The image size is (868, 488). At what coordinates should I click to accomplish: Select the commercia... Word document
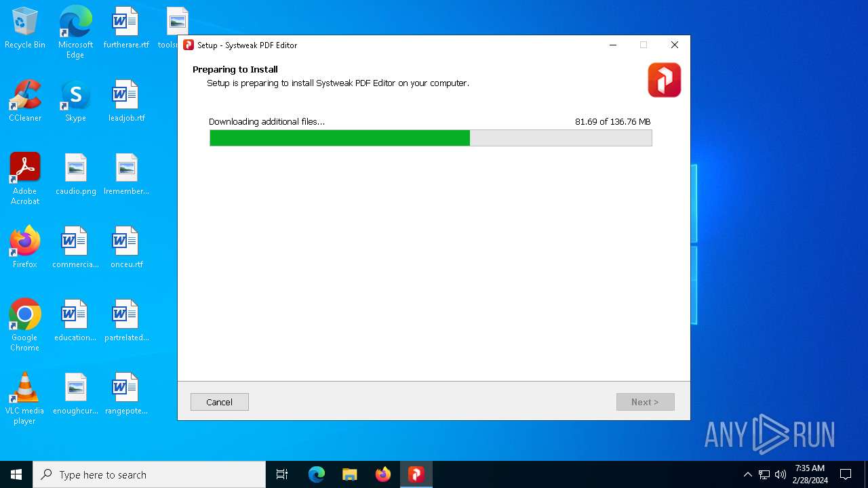75,248
